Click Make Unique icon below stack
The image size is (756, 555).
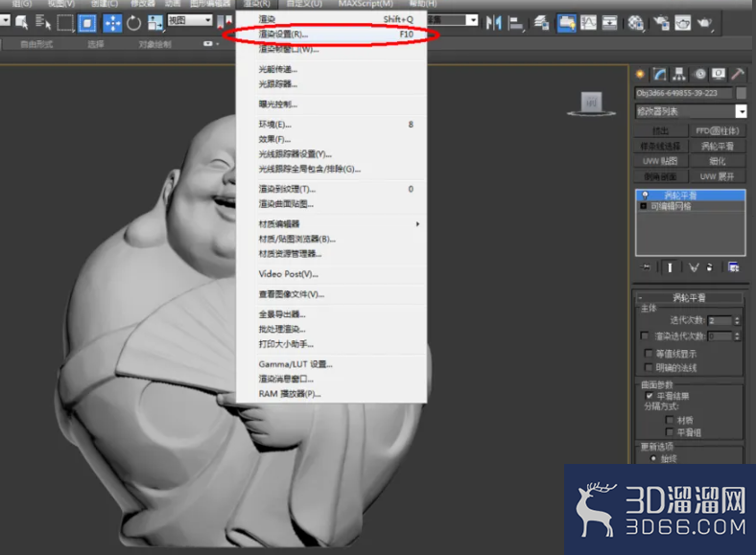pos(694,267)
